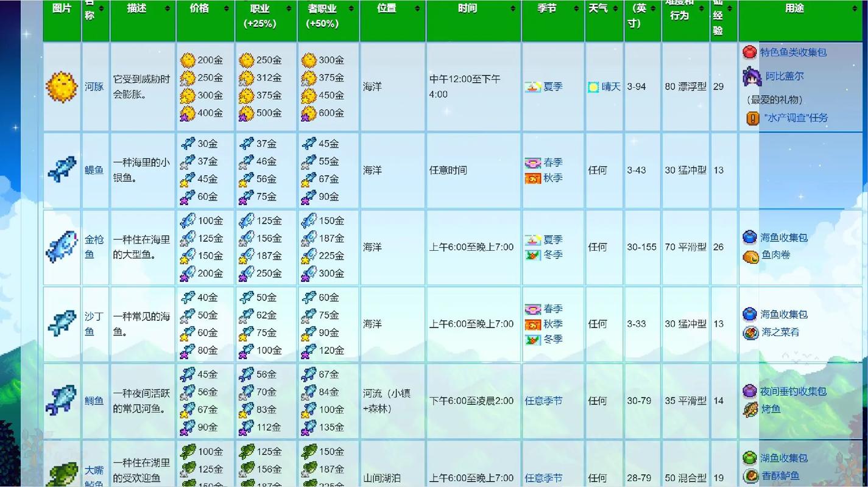This screenshot has width=868, height=487.
Task: Sort the table by the 描述 column
Action: point(143,21)
